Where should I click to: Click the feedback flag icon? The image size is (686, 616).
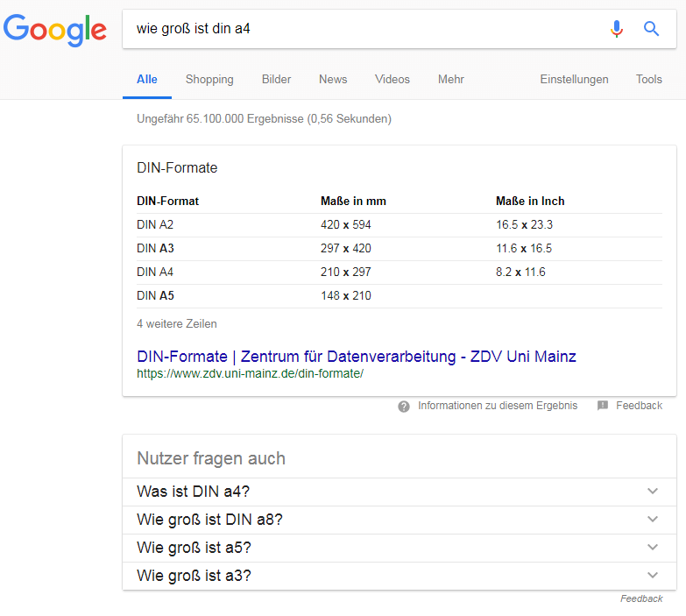[603, 406]
